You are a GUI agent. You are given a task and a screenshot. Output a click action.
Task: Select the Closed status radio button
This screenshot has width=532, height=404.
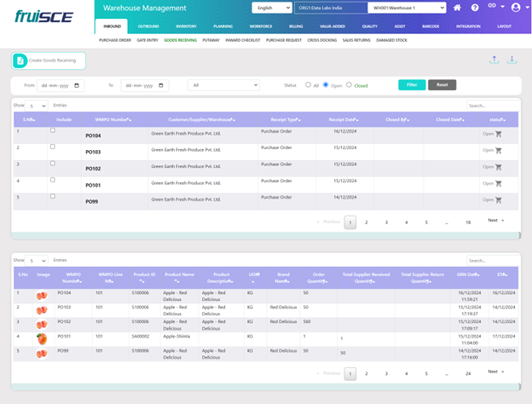pyautogui.click(x=350, y=85)
